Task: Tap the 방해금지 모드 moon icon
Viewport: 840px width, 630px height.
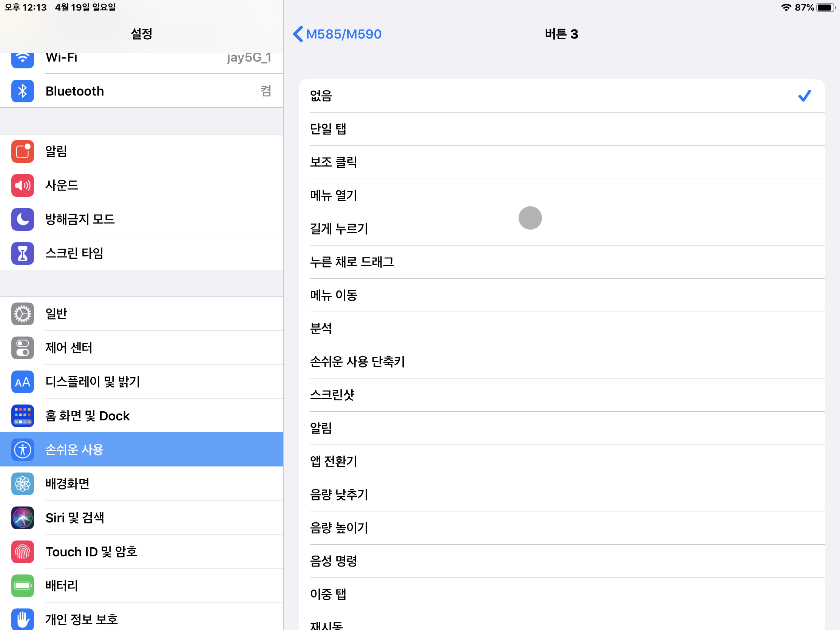Action: [22, 219]
